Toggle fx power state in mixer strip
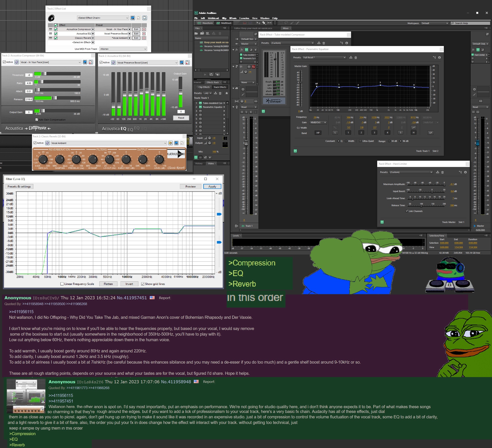Screen dimensions: 492x448 click(246, 50)
